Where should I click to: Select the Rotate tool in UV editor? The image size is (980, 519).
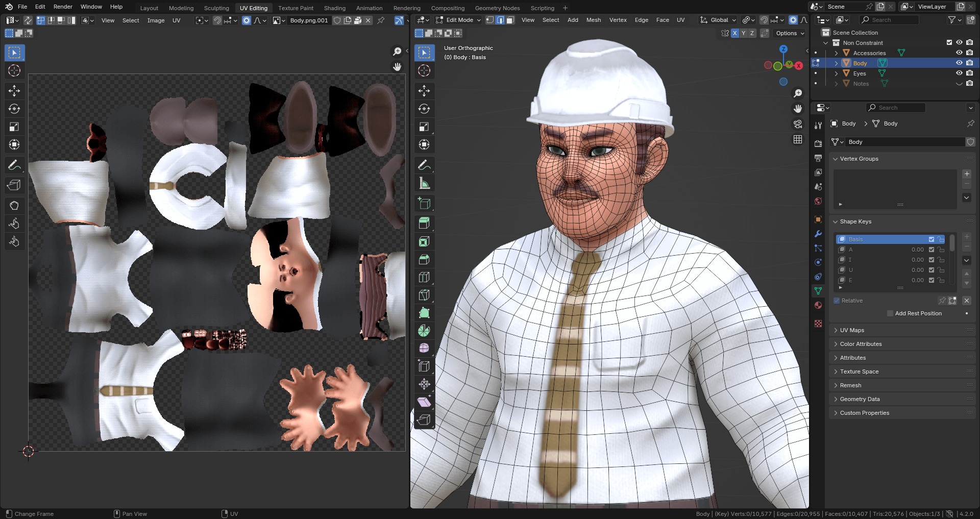tap(14, 109)
